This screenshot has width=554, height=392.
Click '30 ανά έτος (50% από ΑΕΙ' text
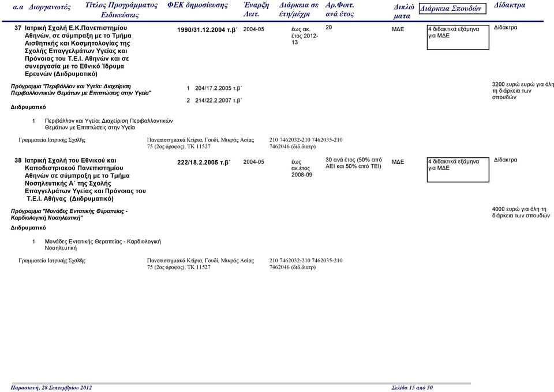click(354, 163)
